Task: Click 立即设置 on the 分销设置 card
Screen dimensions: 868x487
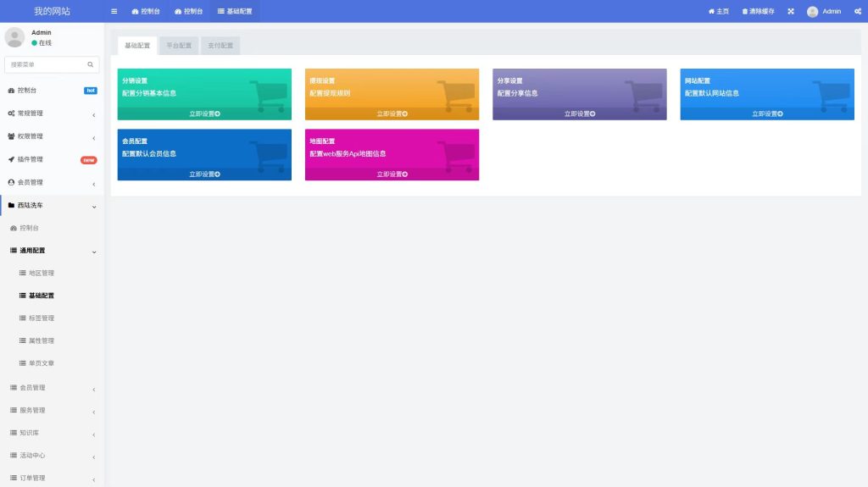Action: [x=204, y=113]
